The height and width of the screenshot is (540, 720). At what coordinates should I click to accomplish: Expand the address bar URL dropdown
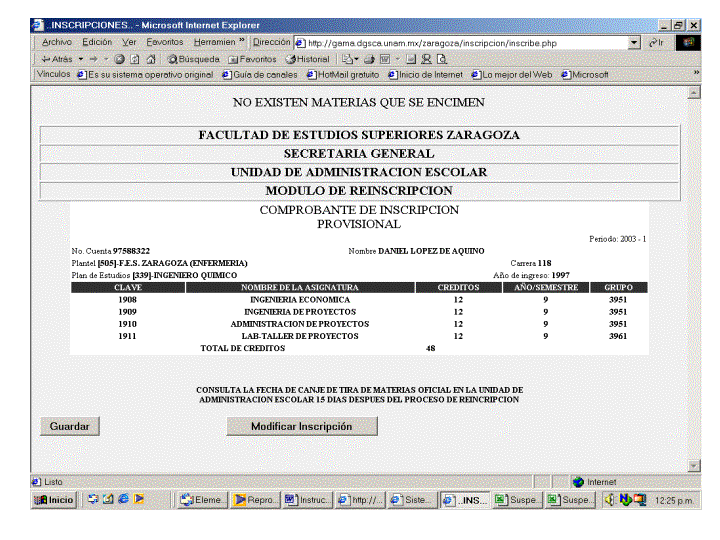(x=634, y=43)
